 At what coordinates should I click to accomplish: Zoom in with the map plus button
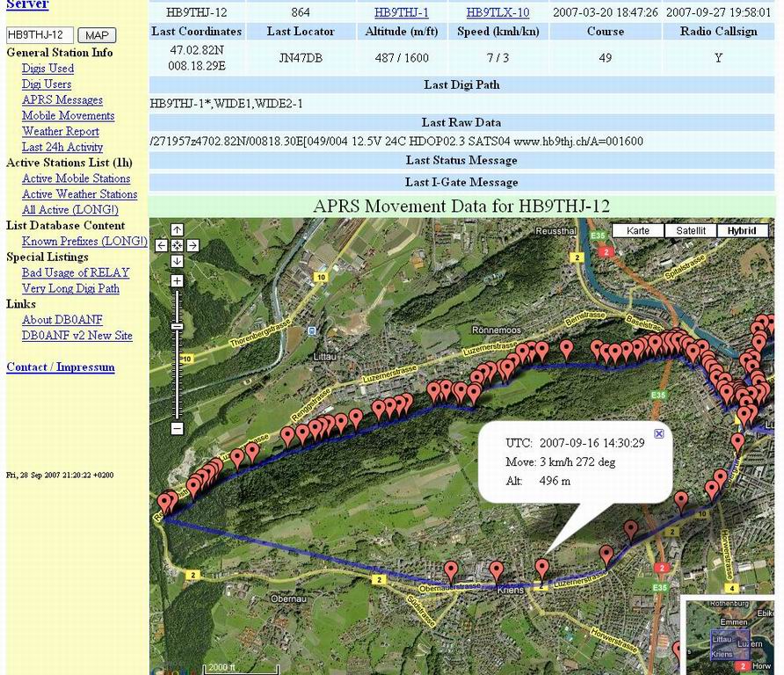(x=177, y=281)
